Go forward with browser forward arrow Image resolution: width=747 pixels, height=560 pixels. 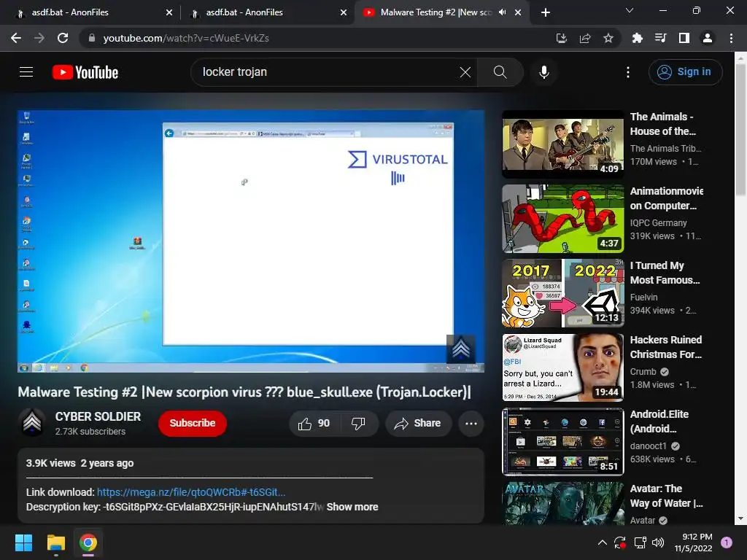[x=39, y=38]
